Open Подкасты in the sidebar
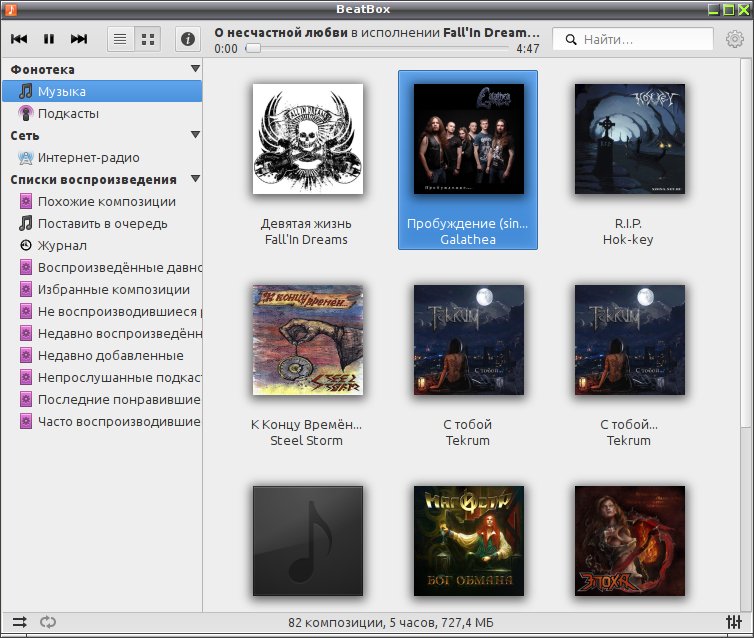The image size is (754, 638). (102, 113)
